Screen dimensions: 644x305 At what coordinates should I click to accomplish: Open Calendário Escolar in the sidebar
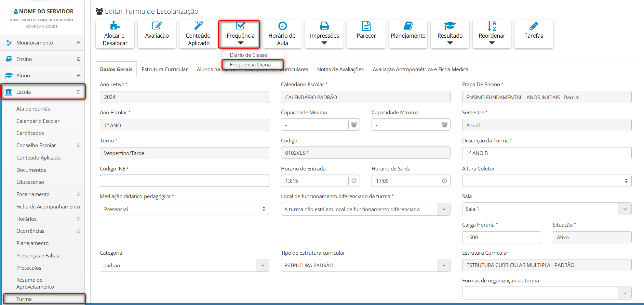(x=38, y=121)
